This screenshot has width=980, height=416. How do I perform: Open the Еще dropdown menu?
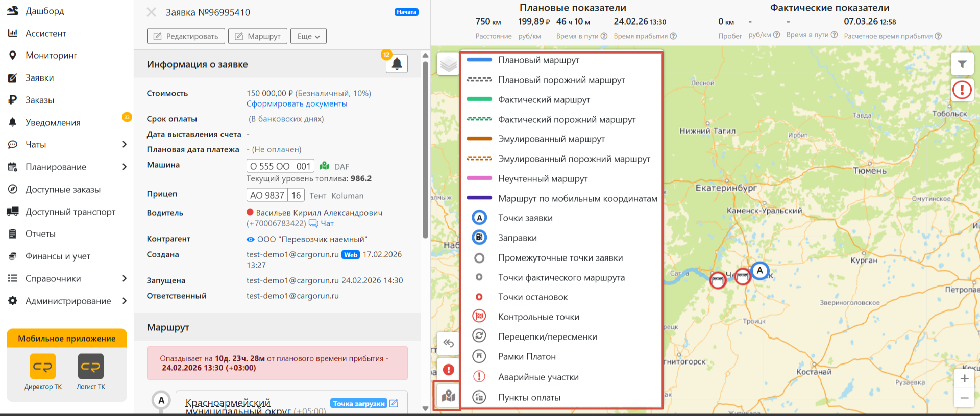pos(308,36)
